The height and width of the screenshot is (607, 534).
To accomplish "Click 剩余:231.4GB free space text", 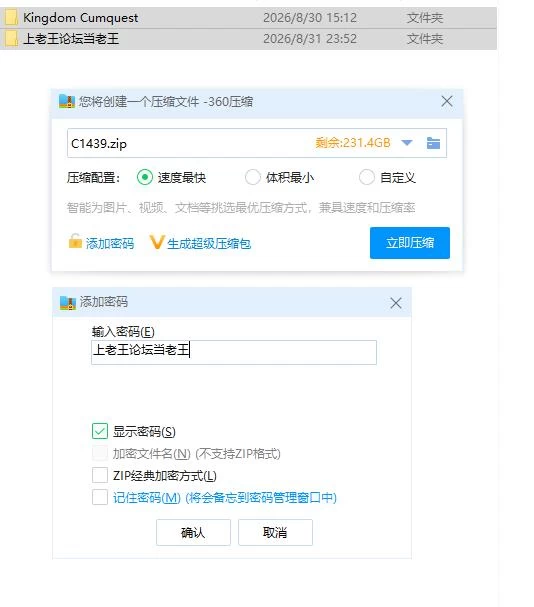I will click(353, 143).
